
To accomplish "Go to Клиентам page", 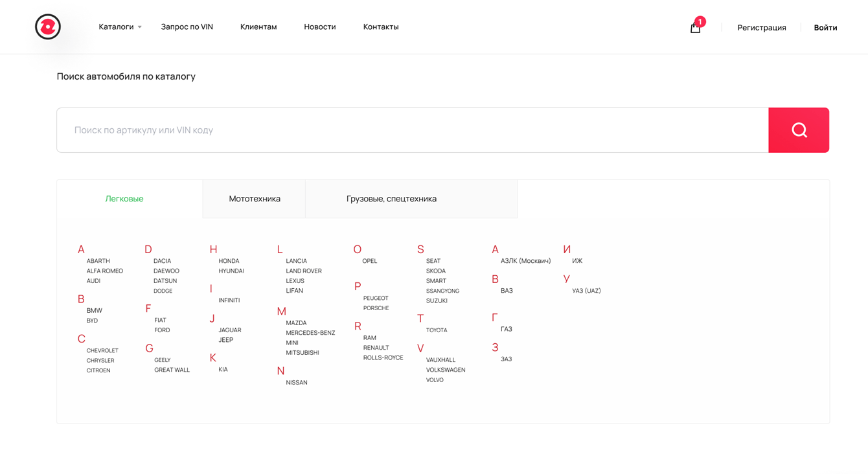I will (x=258, y=27).
